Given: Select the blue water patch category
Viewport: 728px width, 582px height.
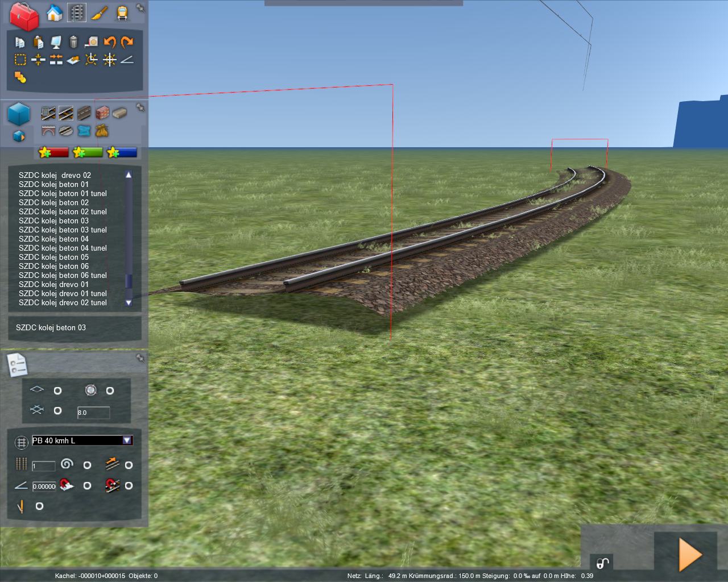Looking at the screenshot, I should (84, 131).
